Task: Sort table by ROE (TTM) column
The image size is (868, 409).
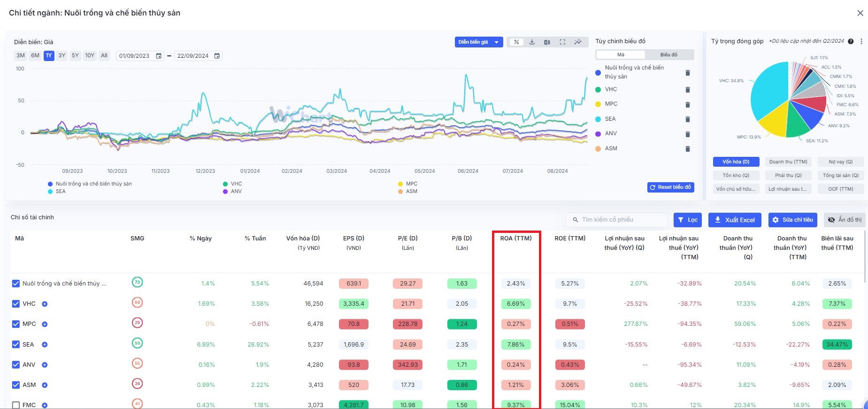Action: (x=570, y=239)
